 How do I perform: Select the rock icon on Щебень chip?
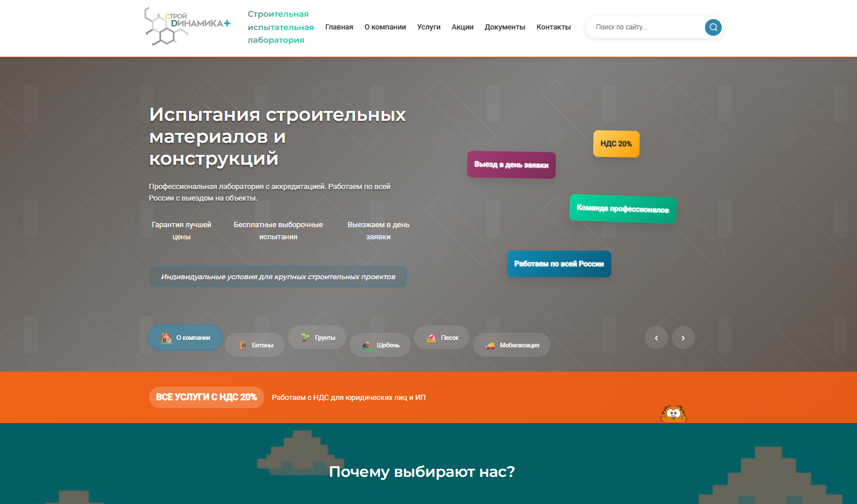(367, 344)
